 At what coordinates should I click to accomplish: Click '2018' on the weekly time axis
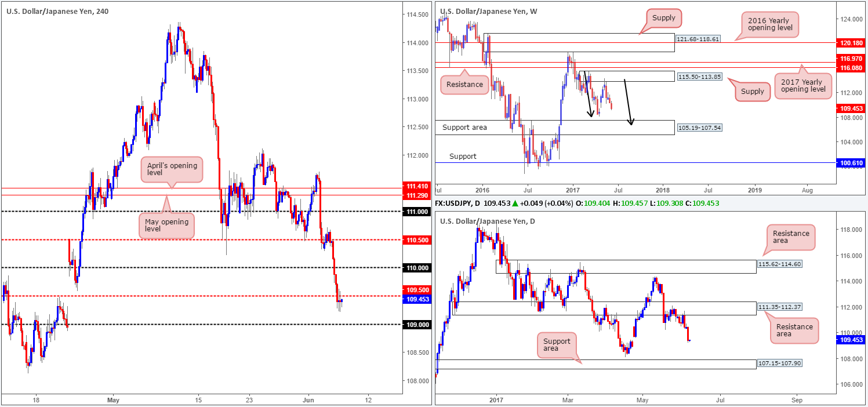663,190
